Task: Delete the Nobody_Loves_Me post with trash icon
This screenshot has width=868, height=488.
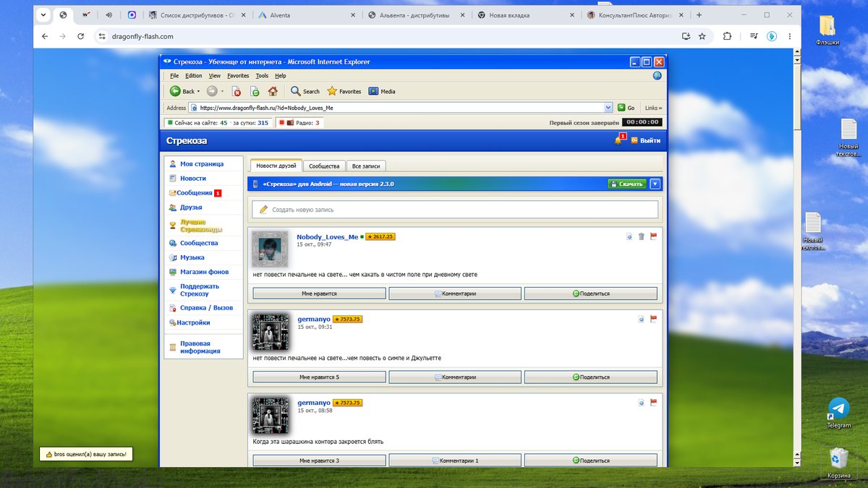Action: click(642, 236)
